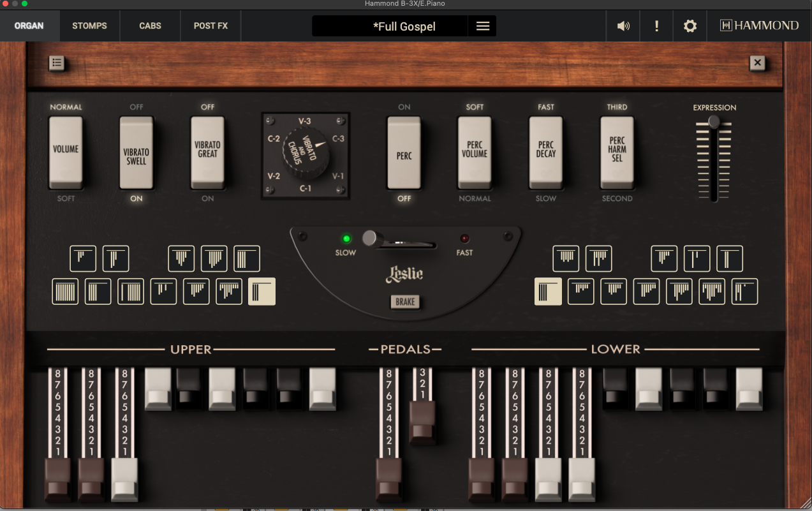
Task: Click the speaker volume icon
Action: coord(623,26)
